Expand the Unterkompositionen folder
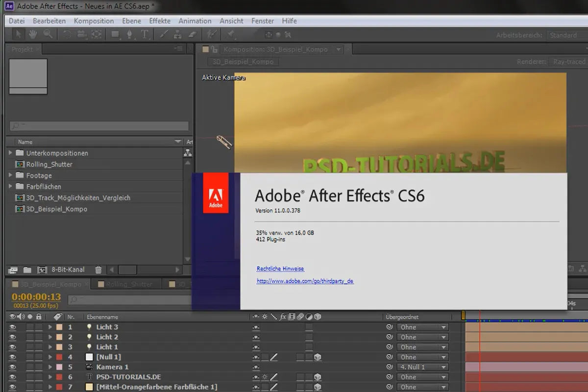 11,153
